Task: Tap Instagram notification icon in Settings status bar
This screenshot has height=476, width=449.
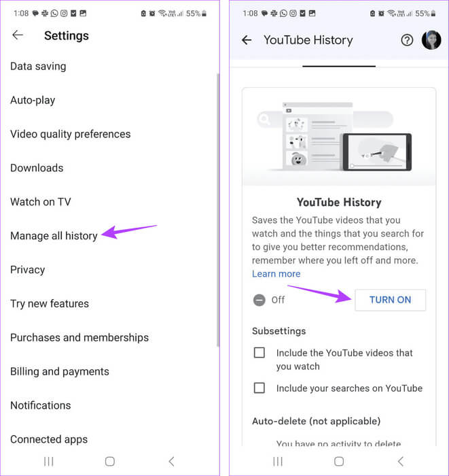Action: (x=64, y=14)
